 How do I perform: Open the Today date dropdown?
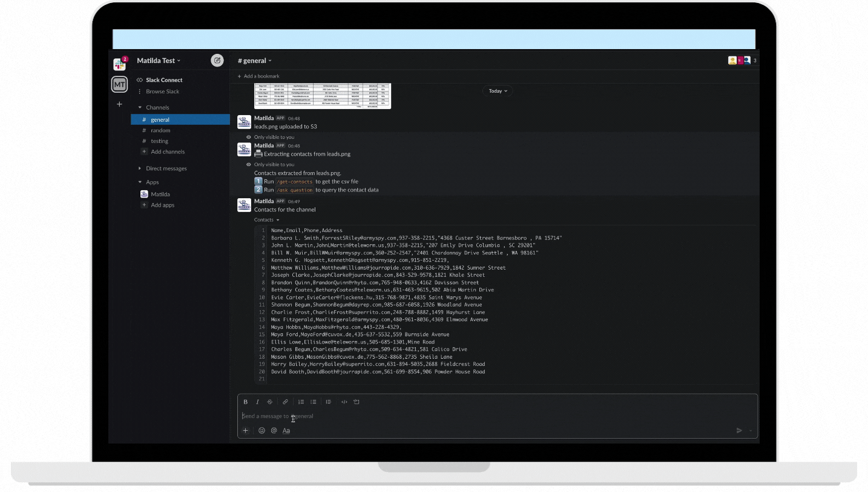(x=498, y=91)
